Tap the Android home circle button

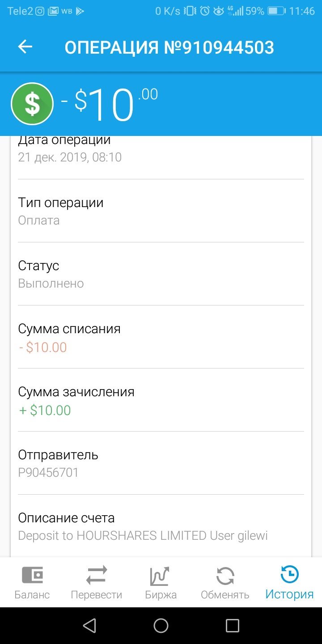click(161, 626)
